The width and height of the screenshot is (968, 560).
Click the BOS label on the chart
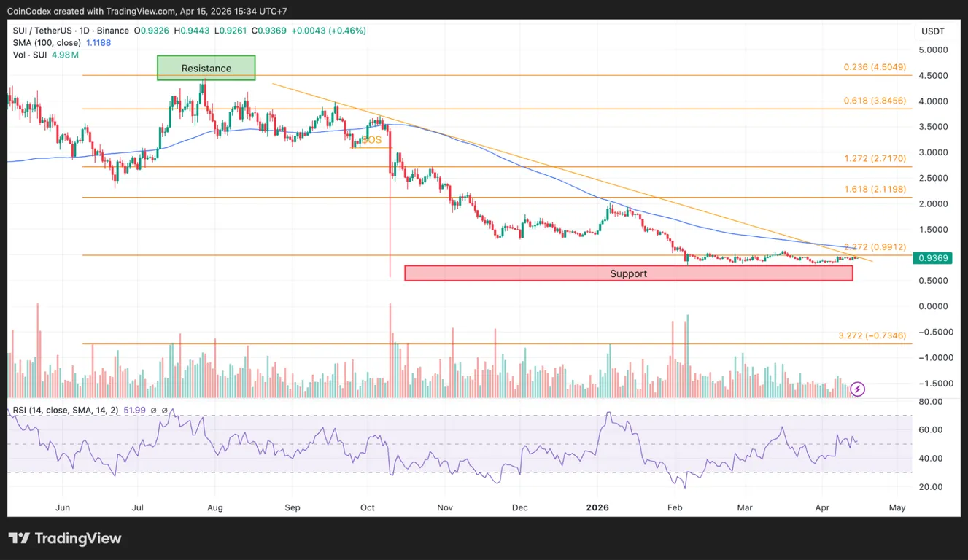tap(371, 140)
